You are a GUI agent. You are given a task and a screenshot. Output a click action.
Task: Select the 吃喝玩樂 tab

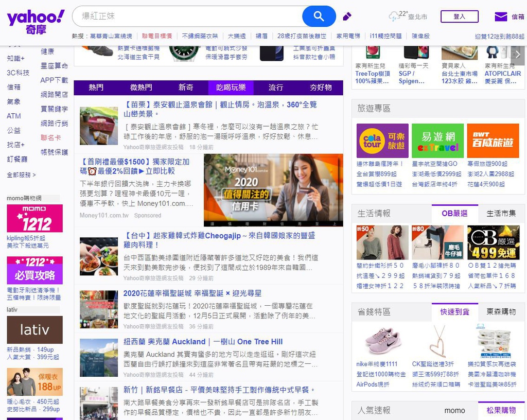pyautogui.click(x=231, y=87)
